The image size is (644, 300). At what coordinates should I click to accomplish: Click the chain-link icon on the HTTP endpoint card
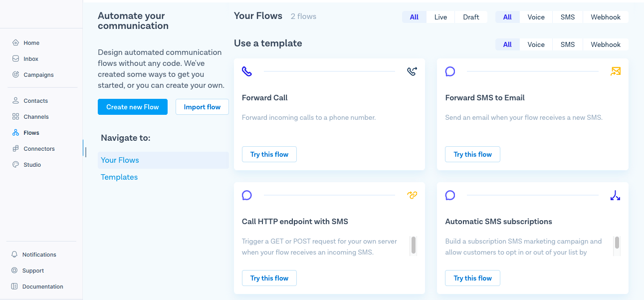pyautogui.click(x=412, y=195)
